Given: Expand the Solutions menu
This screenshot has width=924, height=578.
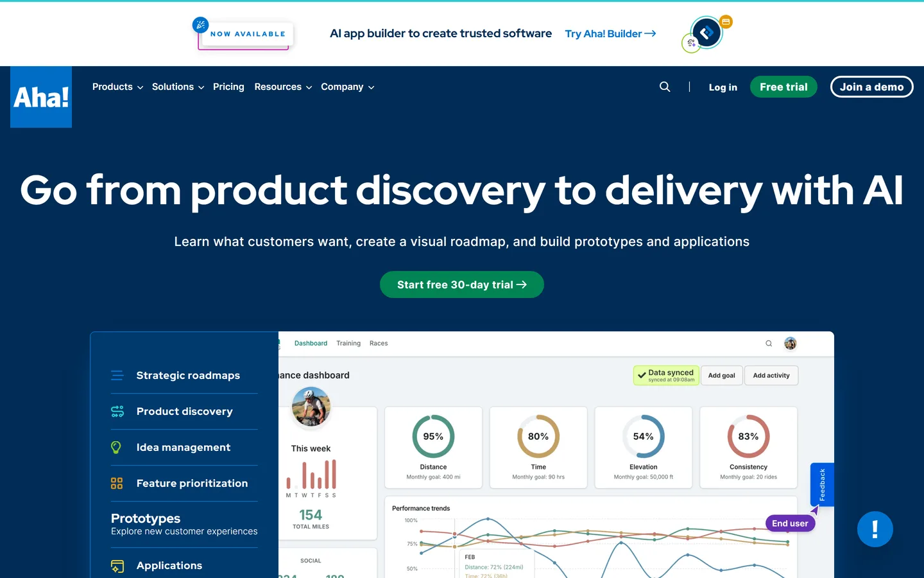Looking at the screenshot, I should click(x=178, y=87).
